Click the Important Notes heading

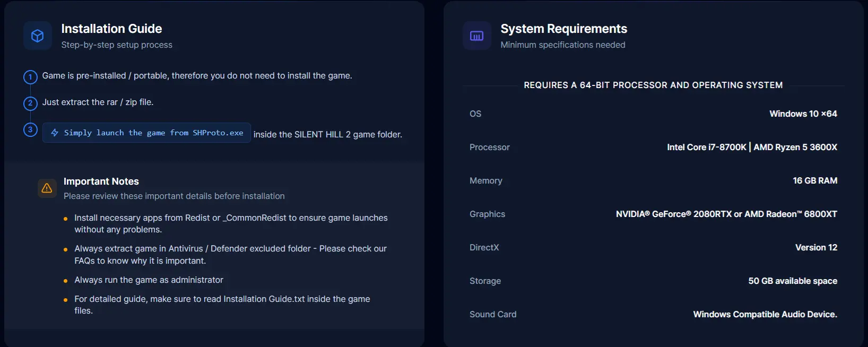click(x=101, y=181)
